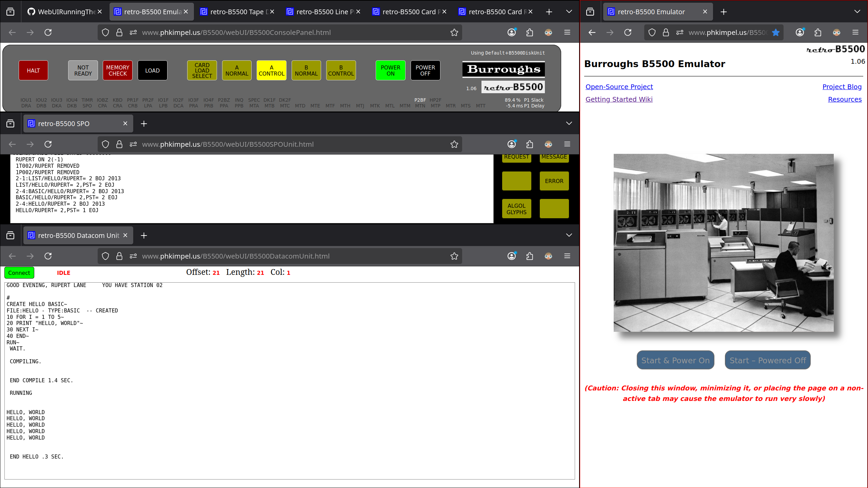
Task: Click the ERROR lamp in the SPO window
Action: [554, 181]
